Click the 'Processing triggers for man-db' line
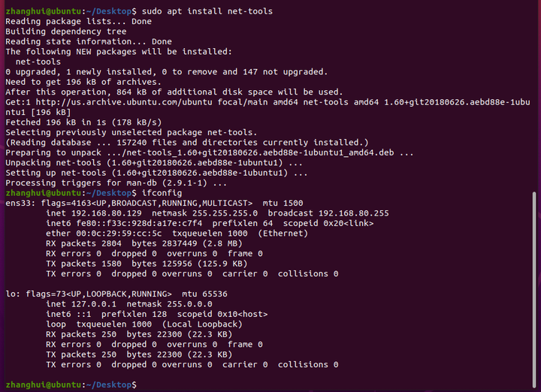 click(116, 183)
